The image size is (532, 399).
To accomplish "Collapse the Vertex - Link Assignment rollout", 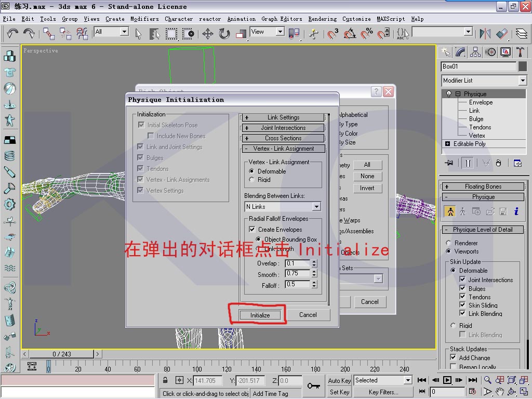I will click(283, 149).
